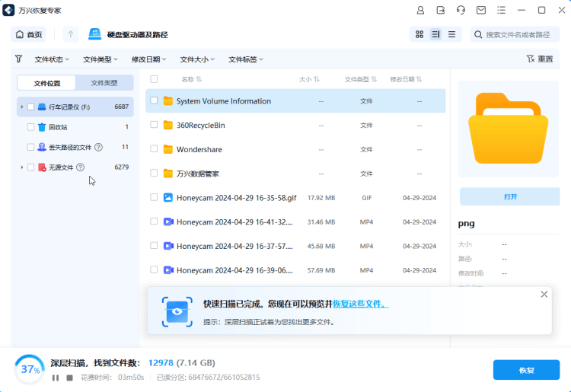
Task: Check the 行车记录仪 (F:) drive checkbox
Action: (x=31, y=107)
